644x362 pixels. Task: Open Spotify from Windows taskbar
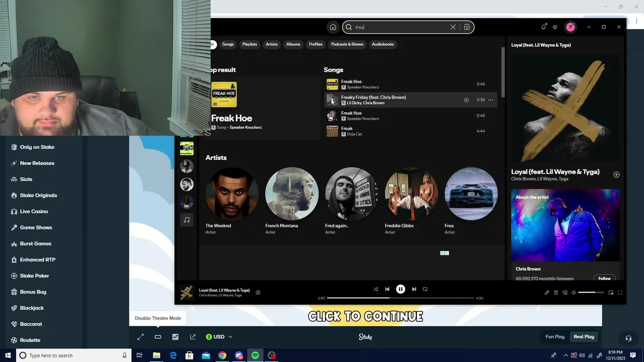coord(255,355)
